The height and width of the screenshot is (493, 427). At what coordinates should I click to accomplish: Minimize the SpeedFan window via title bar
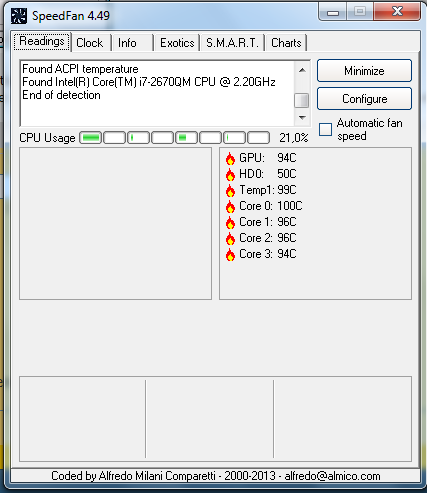(x=333, y=12)
